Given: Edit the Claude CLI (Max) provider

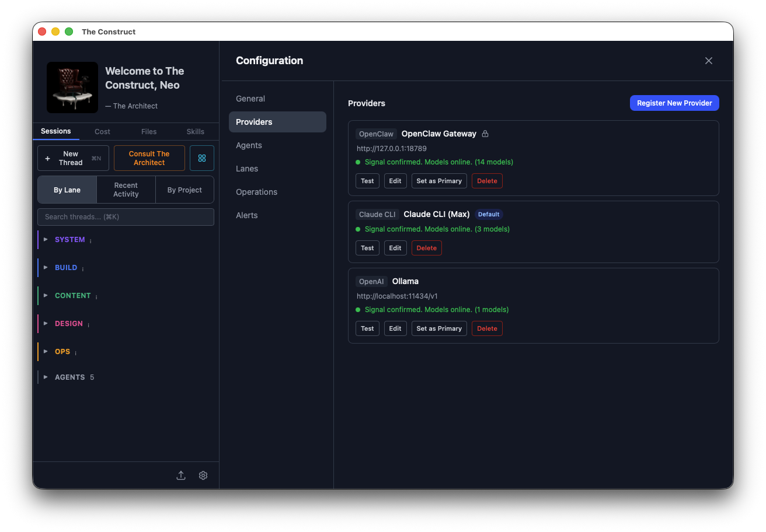Looking at the screenshot, I should tap(395, 248).
